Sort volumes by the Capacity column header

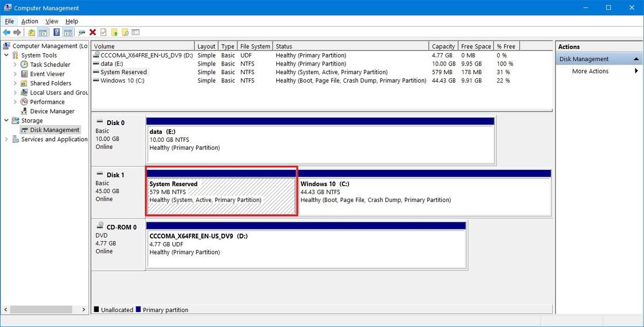443,46
